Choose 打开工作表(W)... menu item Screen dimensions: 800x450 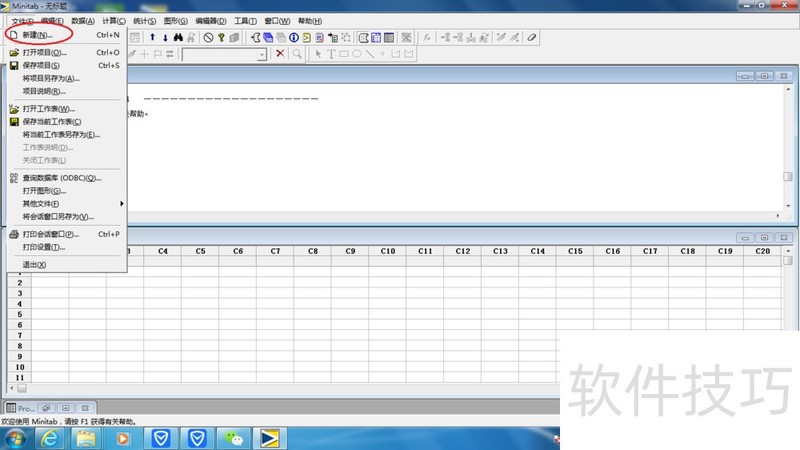(x=67, y=109)
